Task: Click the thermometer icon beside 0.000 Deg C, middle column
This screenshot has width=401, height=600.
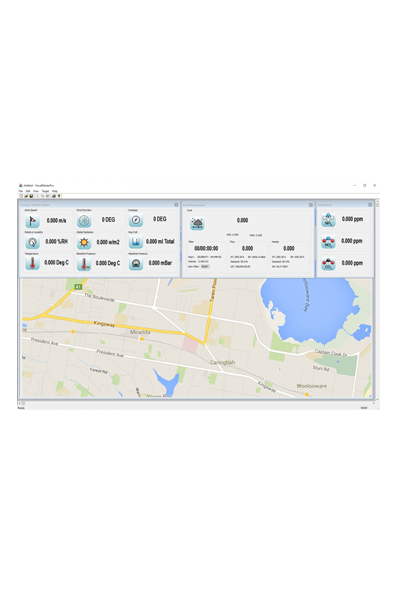Action: (x=84, y=264)
